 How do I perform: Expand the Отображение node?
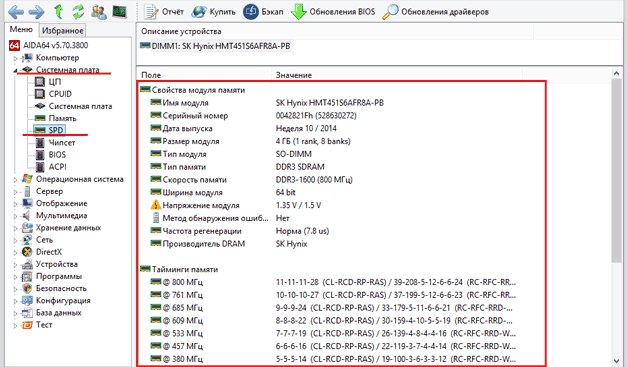(x=16, y=204)
